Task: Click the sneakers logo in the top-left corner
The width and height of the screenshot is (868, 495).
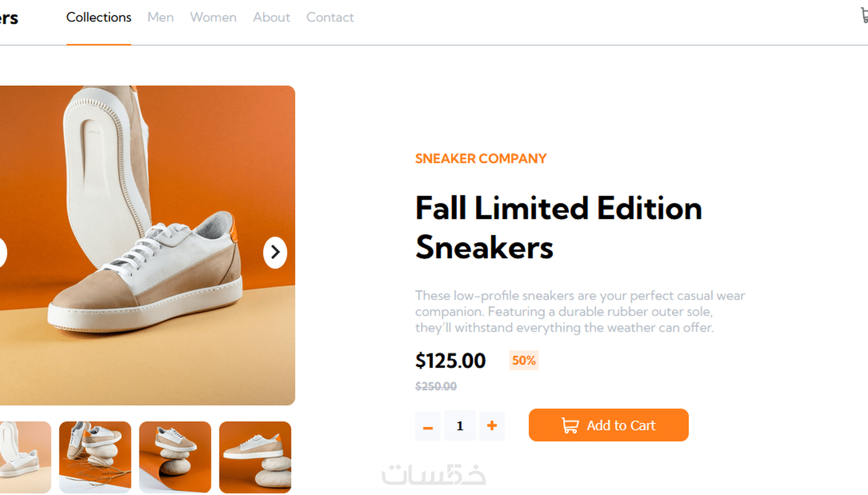Action: pyautogui.click(x=9, y=17)
